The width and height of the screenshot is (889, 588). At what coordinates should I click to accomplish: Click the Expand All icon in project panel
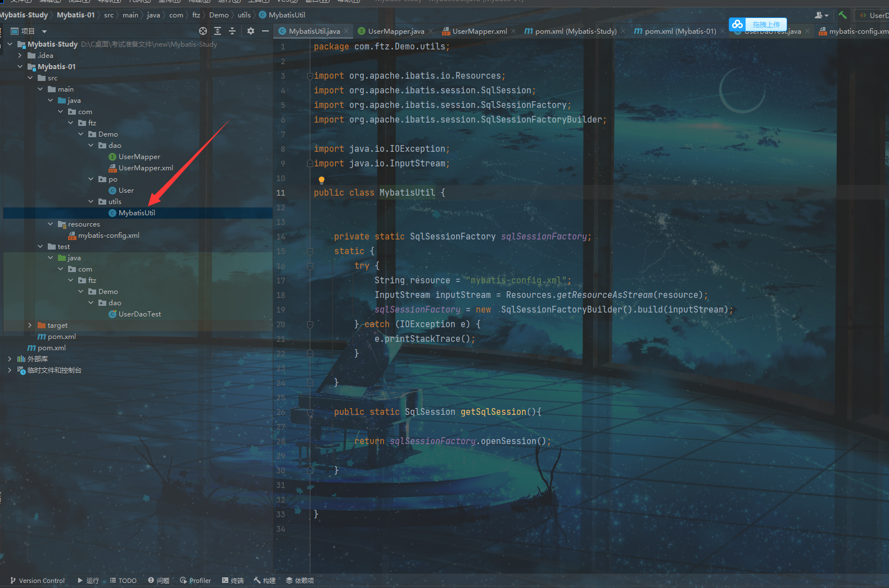click(x=218, y=31)
